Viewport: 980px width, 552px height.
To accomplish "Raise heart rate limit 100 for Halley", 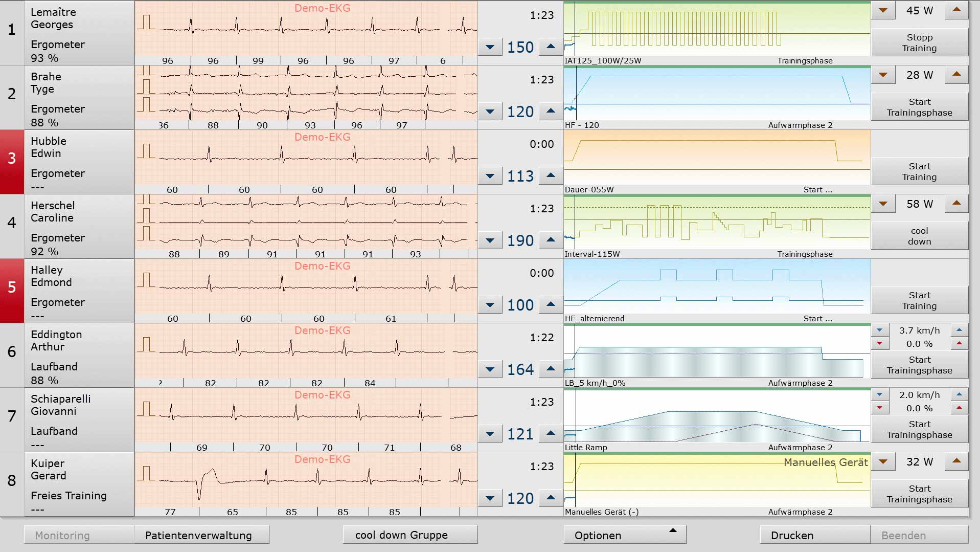I will tap(551, 305).
